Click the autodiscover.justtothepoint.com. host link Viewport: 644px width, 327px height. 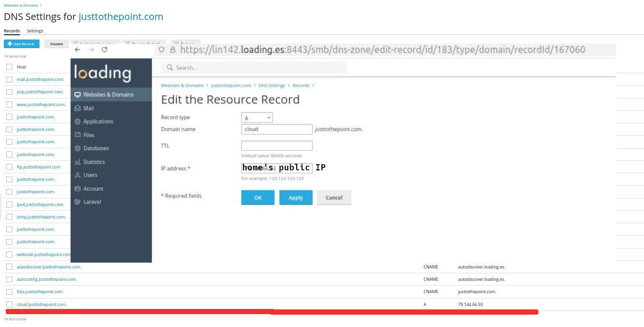click(x=49, y=267)
